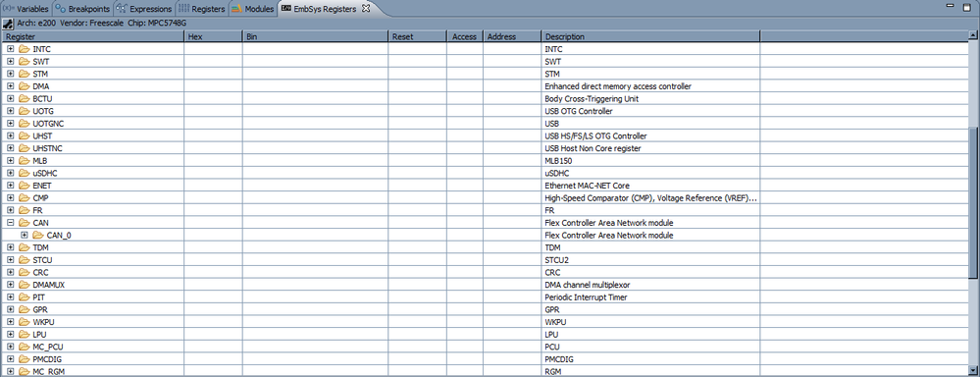This screenshot has width=980, height=377.
Task: Expand the CAN_0 subnode
Action: tap(24, 235)
